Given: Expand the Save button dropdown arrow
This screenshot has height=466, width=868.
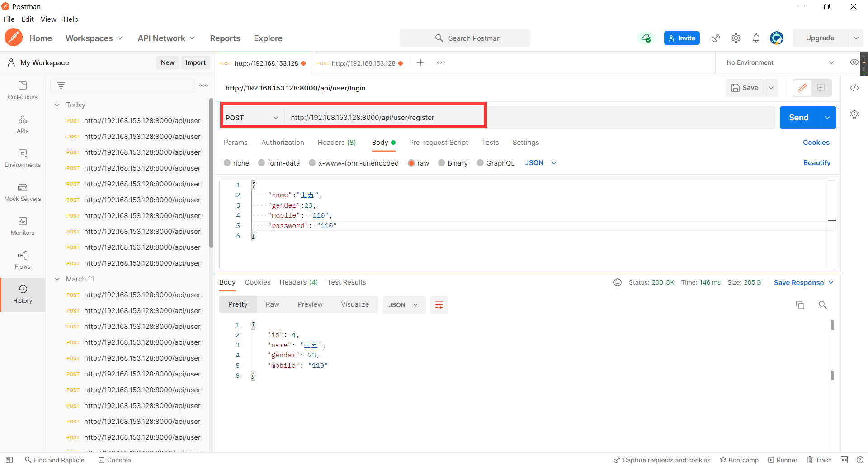Looking at the screenshot, I should coord(771,88).
